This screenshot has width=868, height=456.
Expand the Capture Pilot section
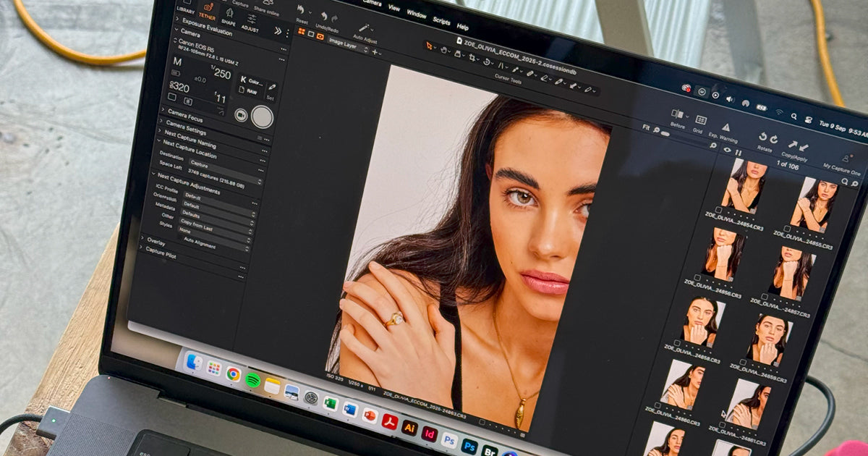pos(142,248)
